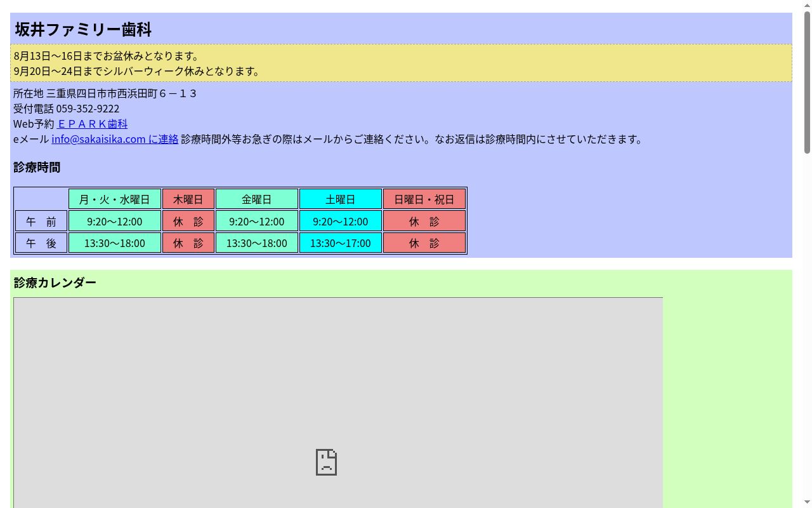This screenshot has width=812, height=508.
Task: Click the phone number 059-352-9222
Action: 88,109
